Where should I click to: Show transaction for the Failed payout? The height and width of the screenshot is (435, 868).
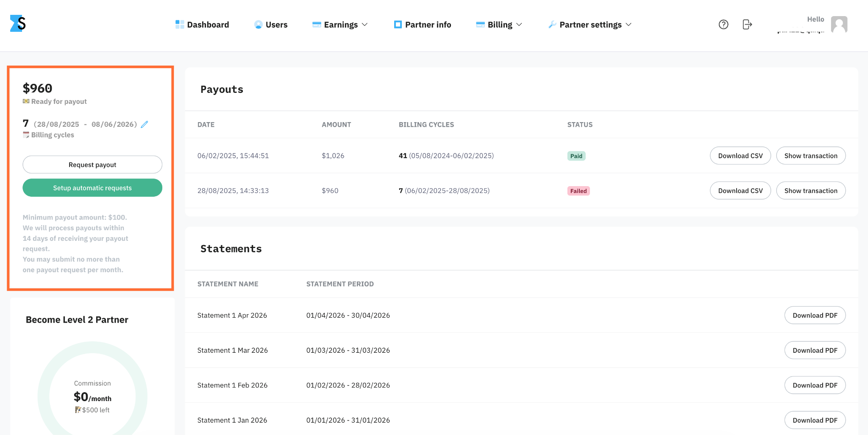(811, 191)
